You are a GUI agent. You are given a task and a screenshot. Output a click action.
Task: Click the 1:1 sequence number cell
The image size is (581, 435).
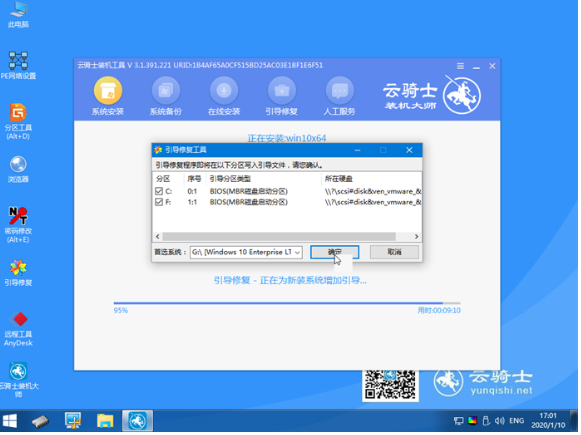pyautogui.click(x=192, y=202)
